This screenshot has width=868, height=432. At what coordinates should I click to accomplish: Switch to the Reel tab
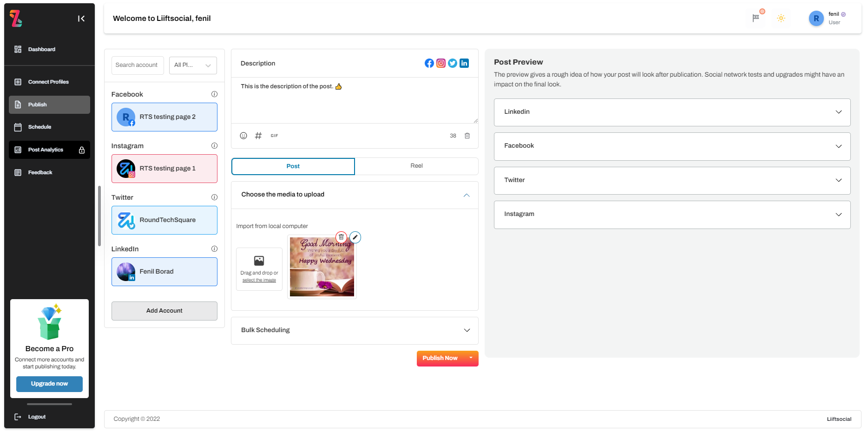click(x=416, y=166)
